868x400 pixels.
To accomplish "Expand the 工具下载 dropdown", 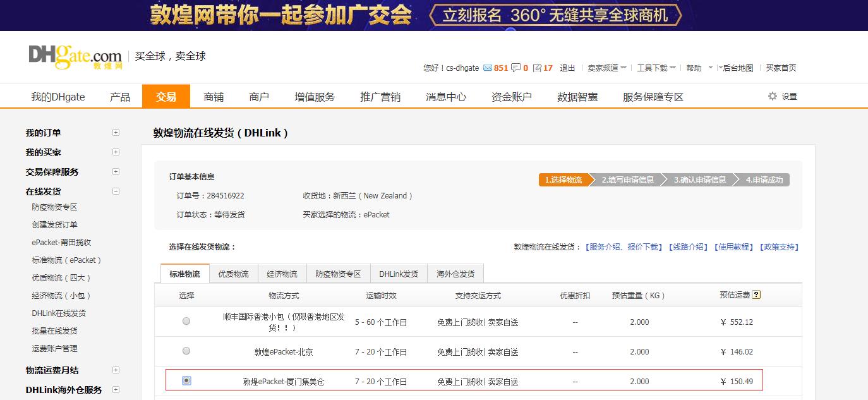I will 652,68.
